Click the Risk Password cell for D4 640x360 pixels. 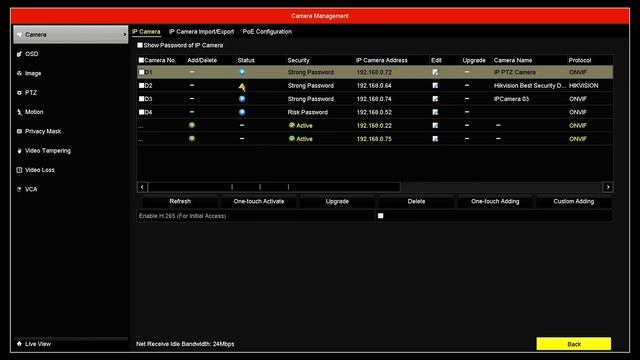307,112
